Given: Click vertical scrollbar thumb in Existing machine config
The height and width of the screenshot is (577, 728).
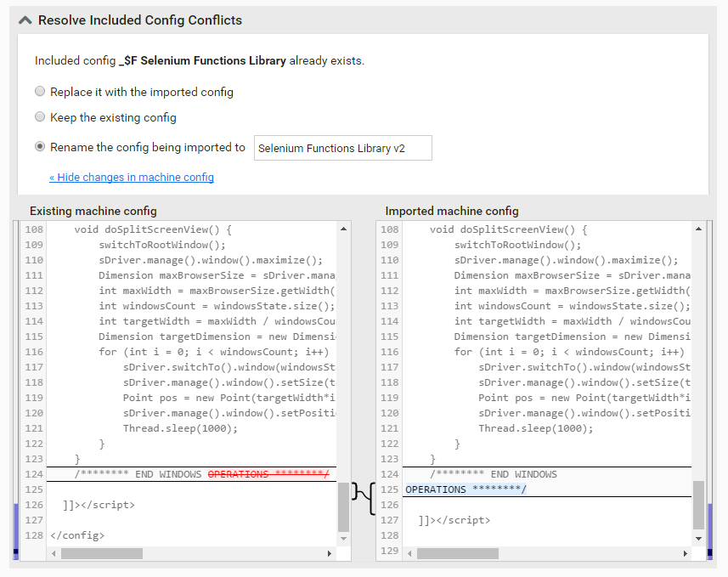Looking at the screenshot, I should click(x=343, y=506).
